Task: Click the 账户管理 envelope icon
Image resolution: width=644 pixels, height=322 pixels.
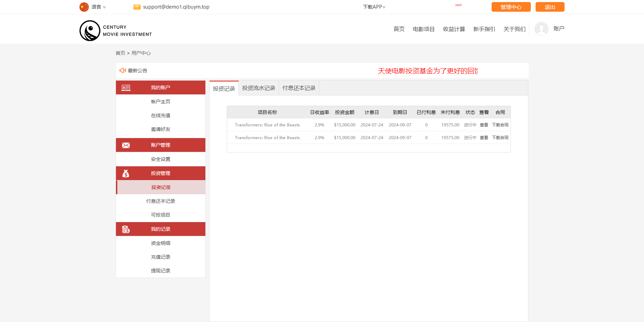Action: click(126, 145)
